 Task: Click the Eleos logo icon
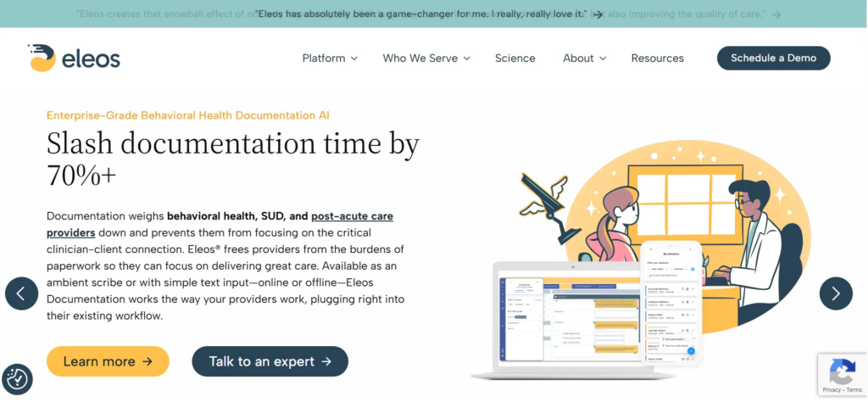pos(42,59)
